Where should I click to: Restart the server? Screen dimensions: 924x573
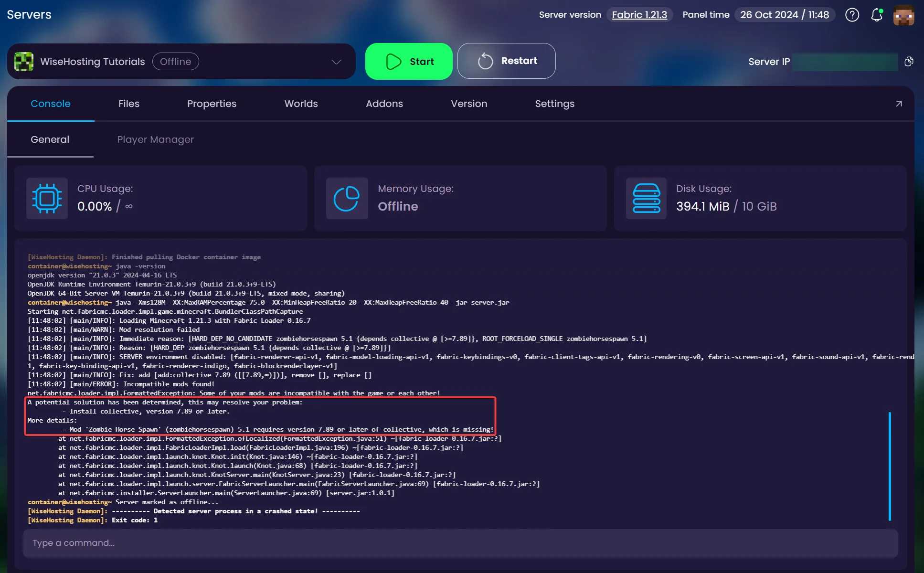tap(506, 61)
